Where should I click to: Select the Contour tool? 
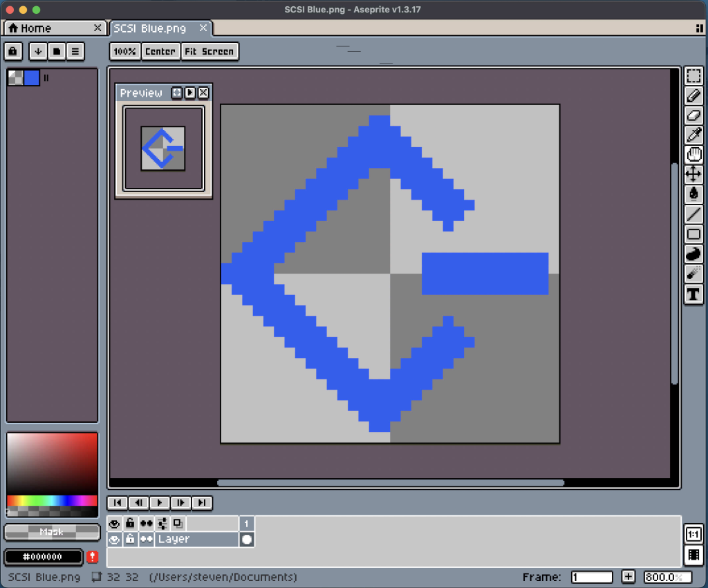(x=693, y=254)
